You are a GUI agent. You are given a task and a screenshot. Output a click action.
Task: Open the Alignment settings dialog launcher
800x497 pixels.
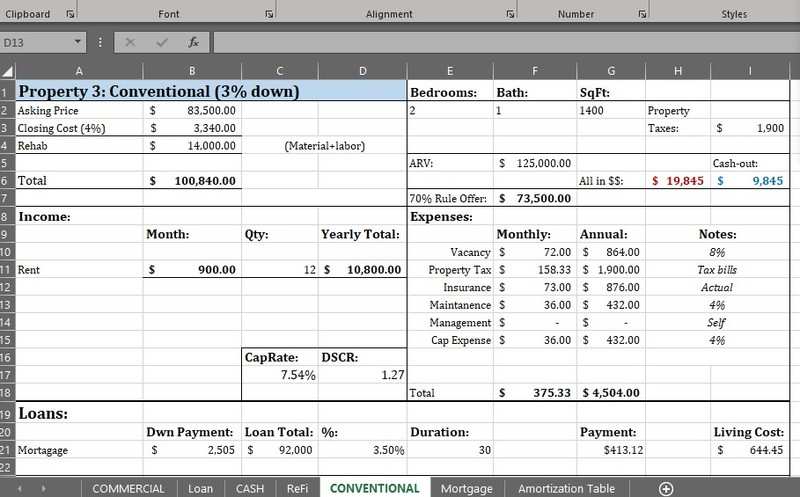click(x=511, y=15)
